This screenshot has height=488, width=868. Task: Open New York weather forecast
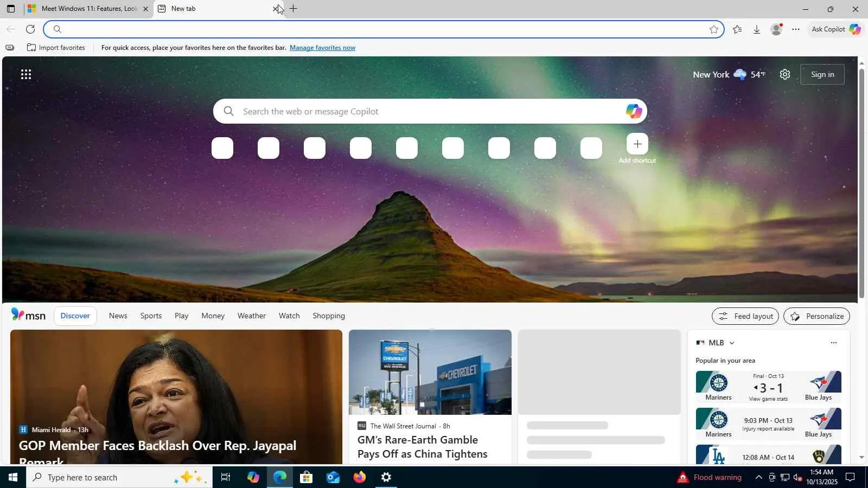click(x=729, y=74)
